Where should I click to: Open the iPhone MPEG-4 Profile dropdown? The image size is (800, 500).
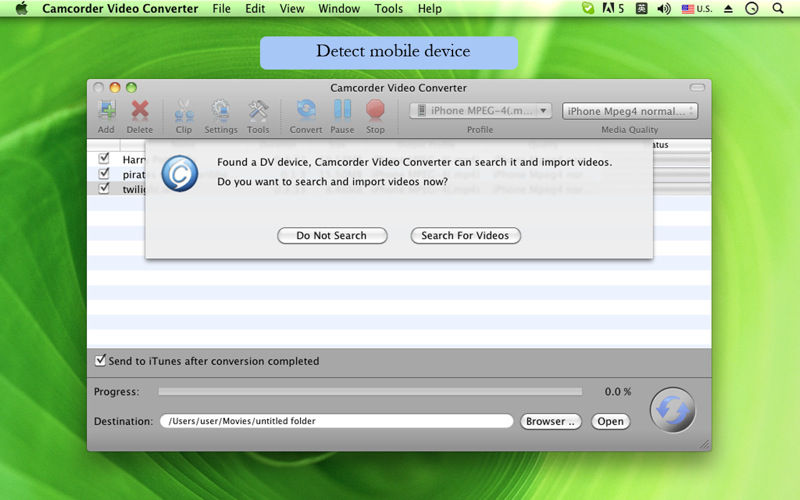click(480, 111)
